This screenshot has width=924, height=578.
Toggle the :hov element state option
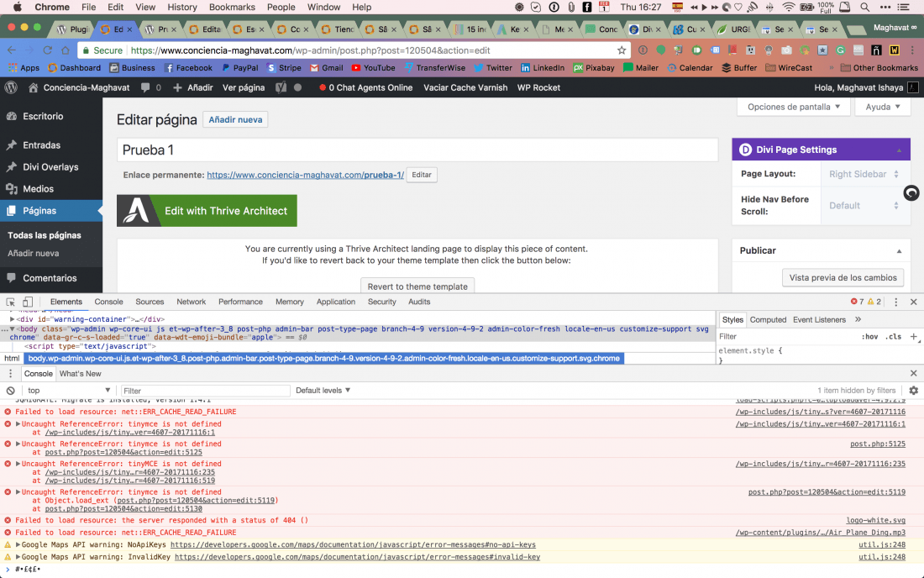869,336
